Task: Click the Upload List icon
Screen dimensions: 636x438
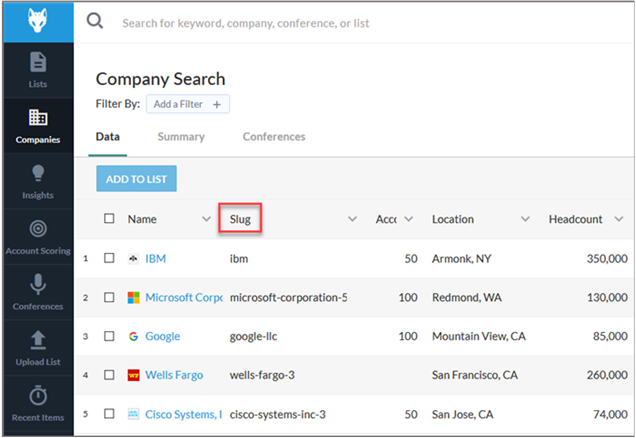Action: [x=37, y=340]
